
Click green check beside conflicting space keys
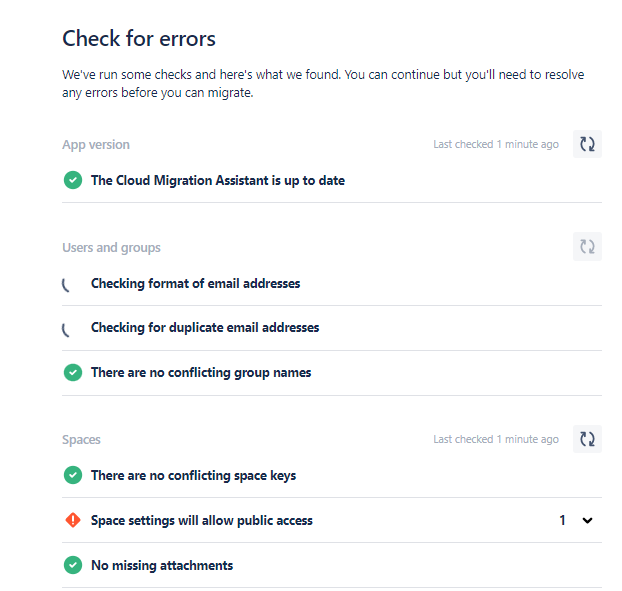(x=73, y=475)
